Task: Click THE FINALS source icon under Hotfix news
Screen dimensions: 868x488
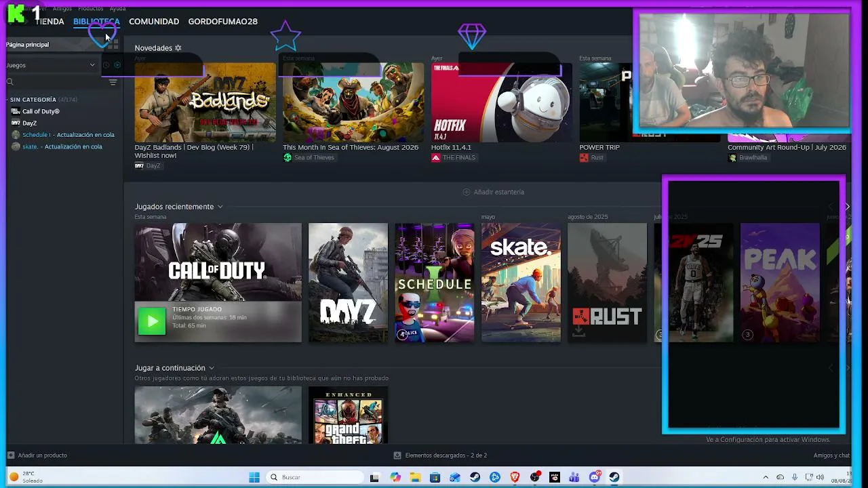Action: click(435, 158)
